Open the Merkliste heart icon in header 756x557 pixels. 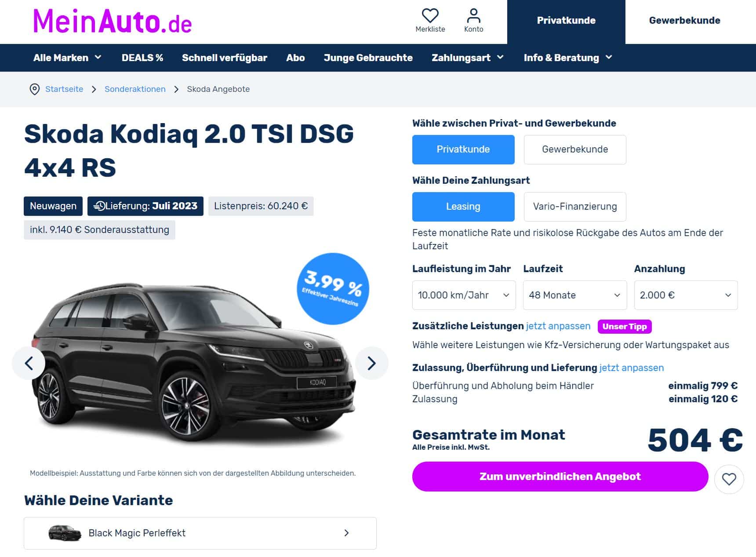430,16
